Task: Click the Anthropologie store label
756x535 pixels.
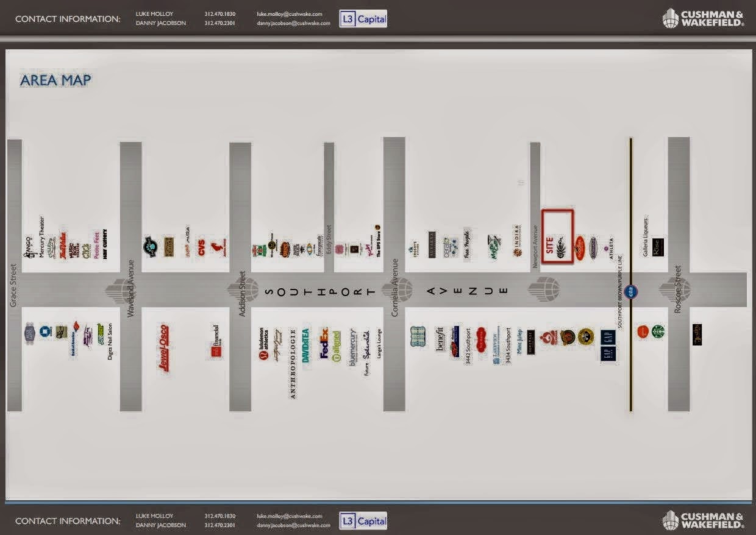Action: pyautogui.click(x=293, y=364)
